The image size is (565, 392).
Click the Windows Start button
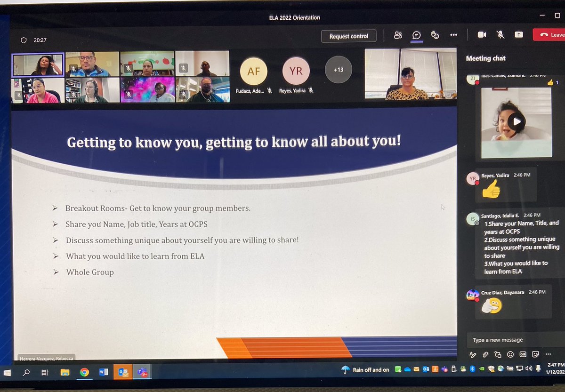coord(8,372)
